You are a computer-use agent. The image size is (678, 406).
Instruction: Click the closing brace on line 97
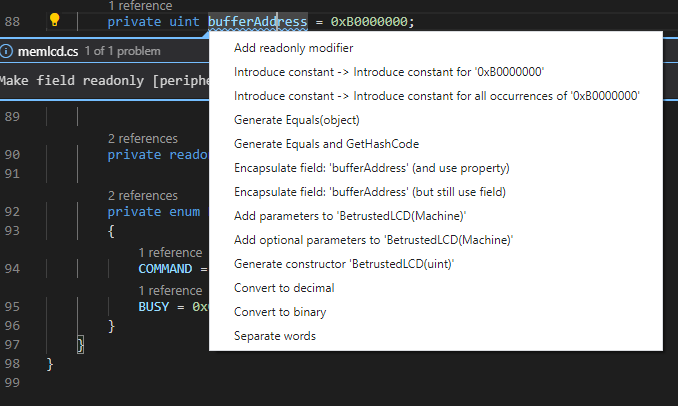pyautogui.click(x=80, y=345)
